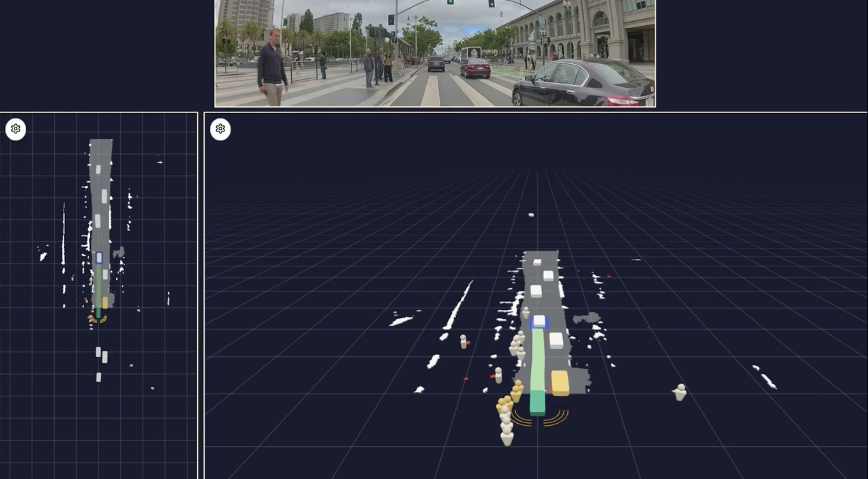
Task: Open settings gear in top-down map panel
Action: [16, 129]
